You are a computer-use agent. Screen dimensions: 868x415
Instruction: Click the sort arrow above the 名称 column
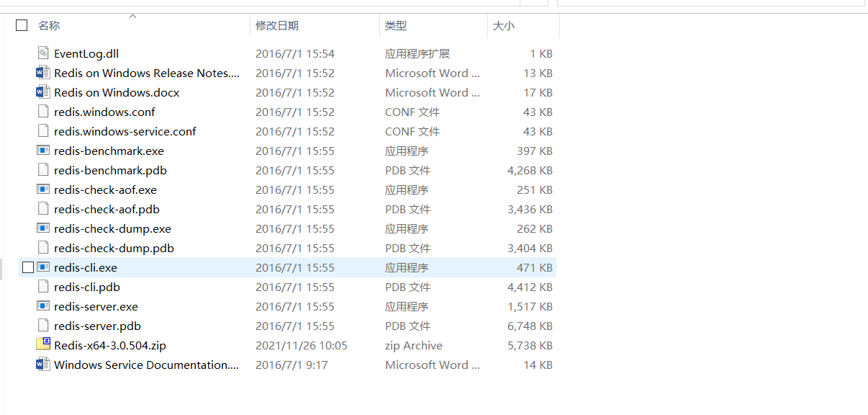[132, 16]
